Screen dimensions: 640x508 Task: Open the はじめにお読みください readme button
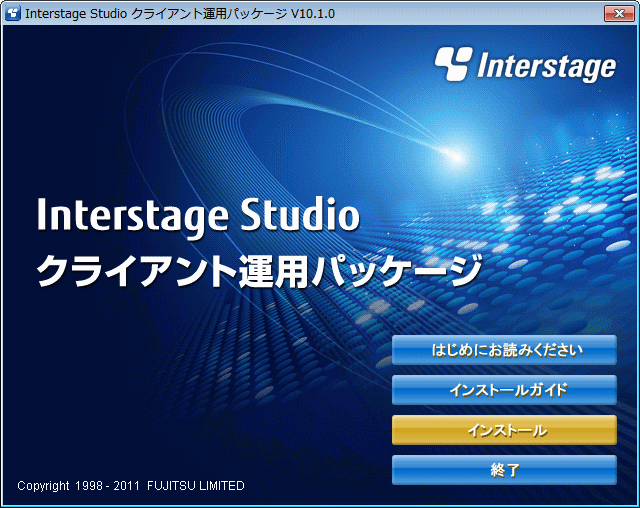pos(504,350)
